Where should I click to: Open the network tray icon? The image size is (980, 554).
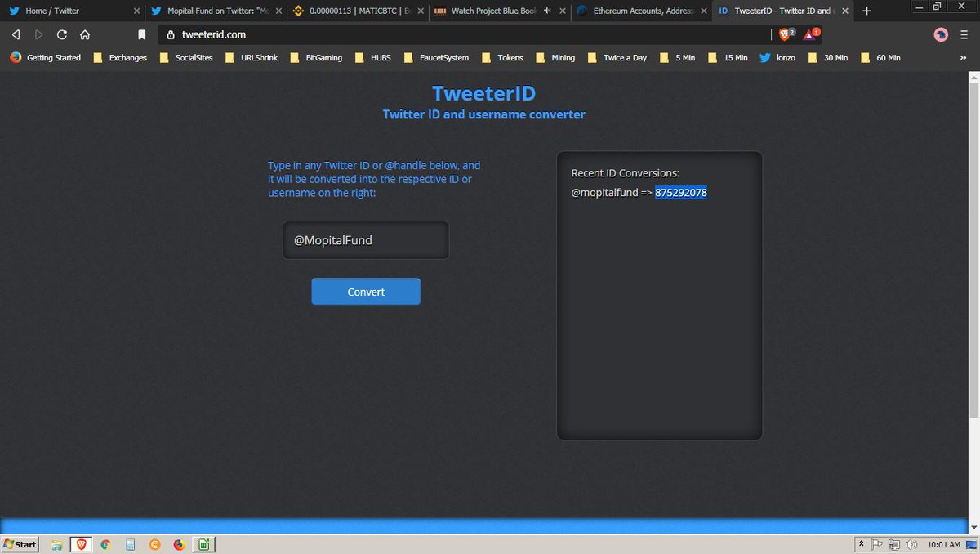point(894,544)
